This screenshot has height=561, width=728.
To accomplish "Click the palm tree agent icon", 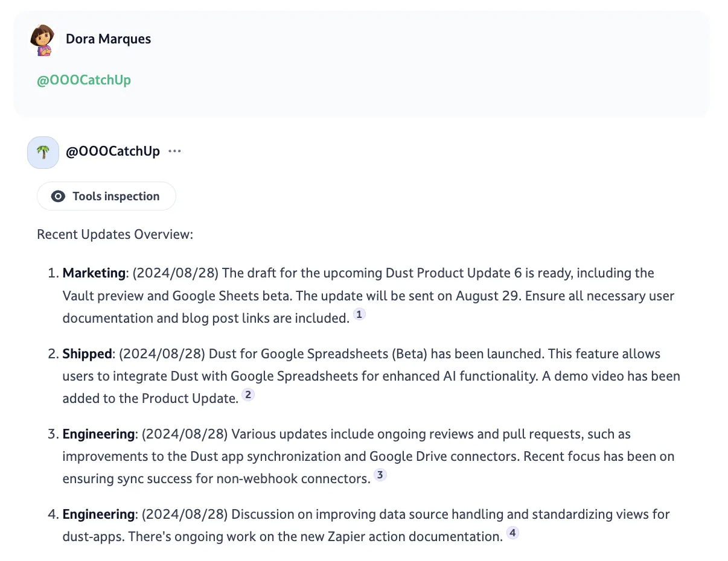I will tap(43, 152).
